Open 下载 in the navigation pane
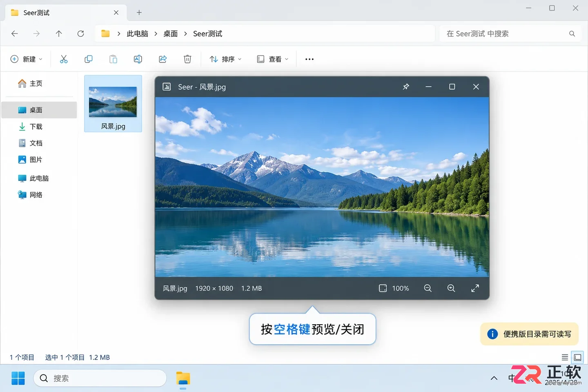The image size is (588, 392). click(39, 127)
